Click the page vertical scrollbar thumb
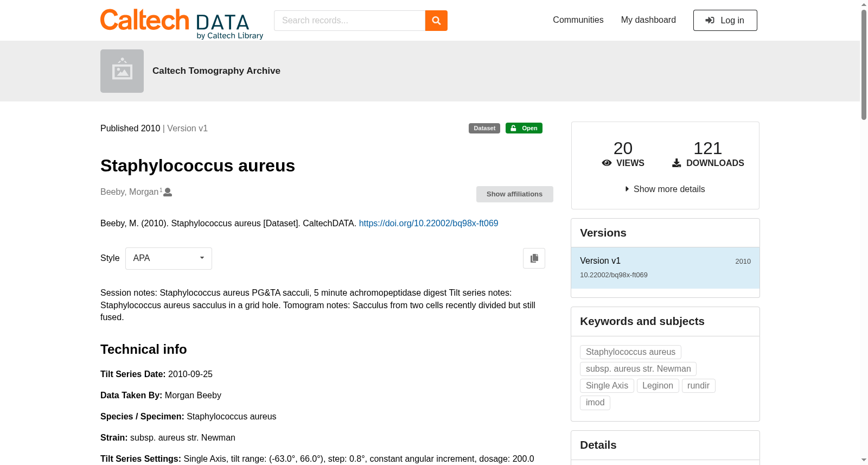868x465 pixels. tap(864, 64)
